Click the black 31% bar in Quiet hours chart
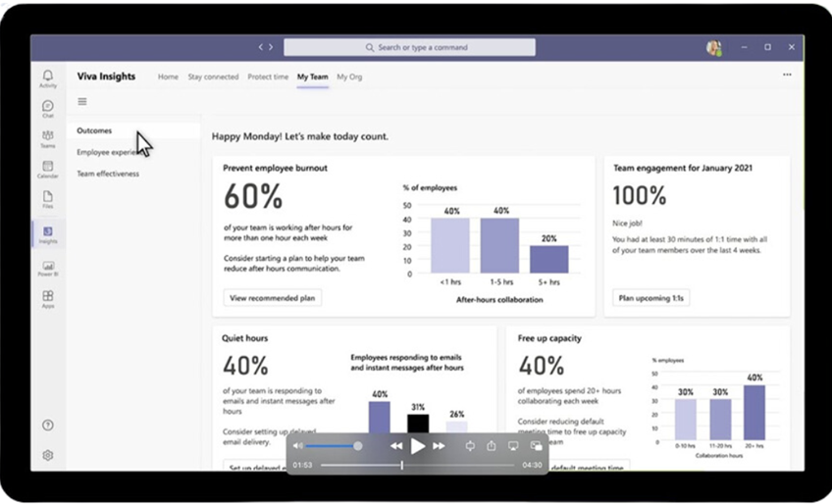Viewport: 832px width, 504px height. pyautogui.click(x=418, y=424)
